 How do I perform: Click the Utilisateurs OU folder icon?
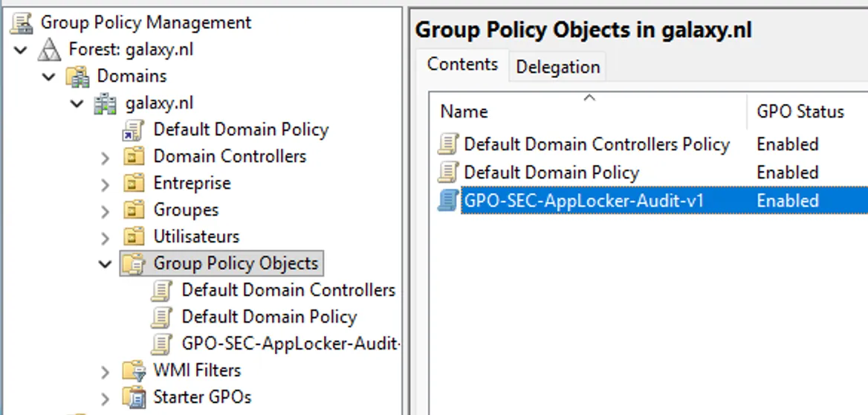click(x=134, y=237)
